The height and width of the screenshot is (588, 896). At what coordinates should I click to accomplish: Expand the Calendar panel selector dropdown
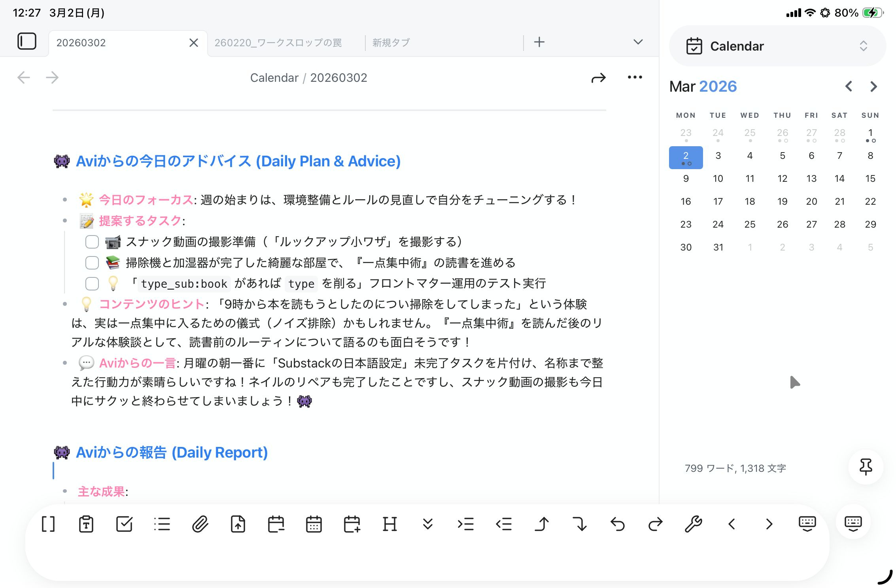point(863,46)
